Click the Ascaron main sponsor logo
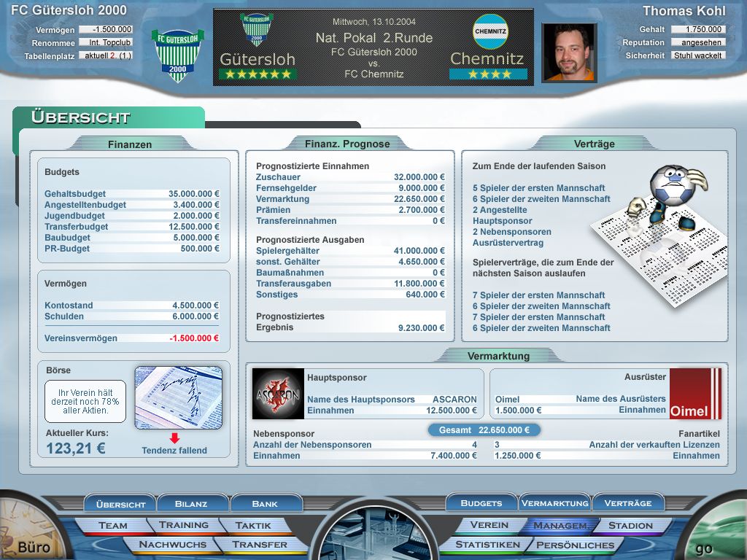747x560 pixels. pyautogui.click(x=278, y=394)
